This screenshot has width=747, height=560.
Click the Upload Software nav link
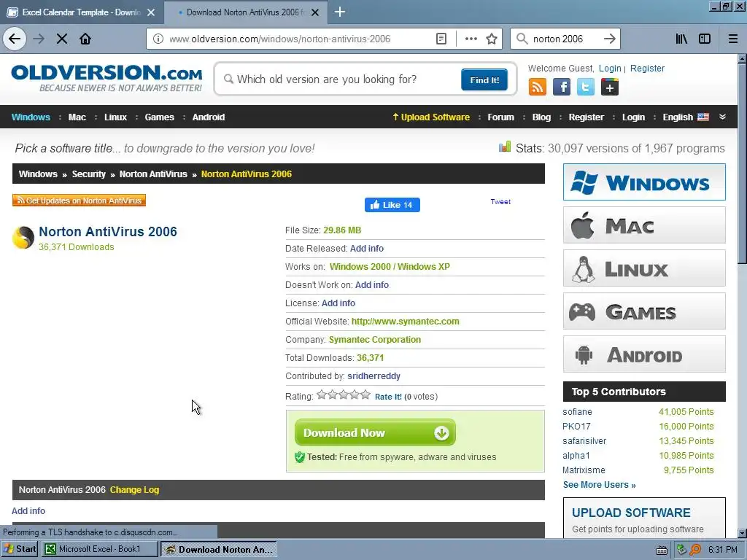pyautogui.click(x=431, y=117)
